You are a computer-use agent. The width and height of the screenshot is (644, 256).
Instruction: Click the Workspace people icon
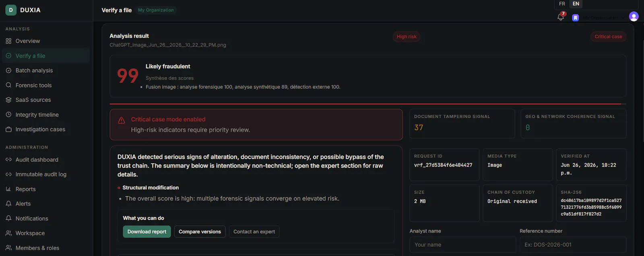coord(8,233)
